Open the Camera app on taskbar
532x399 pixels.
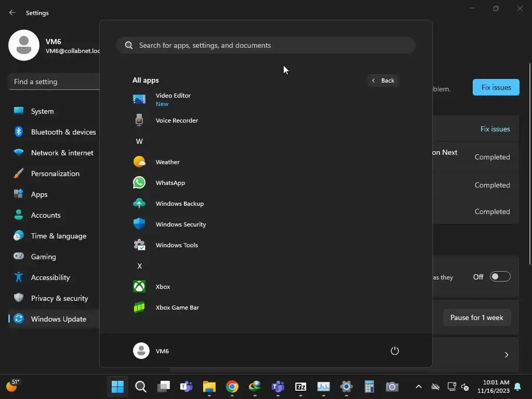point(392,387)
